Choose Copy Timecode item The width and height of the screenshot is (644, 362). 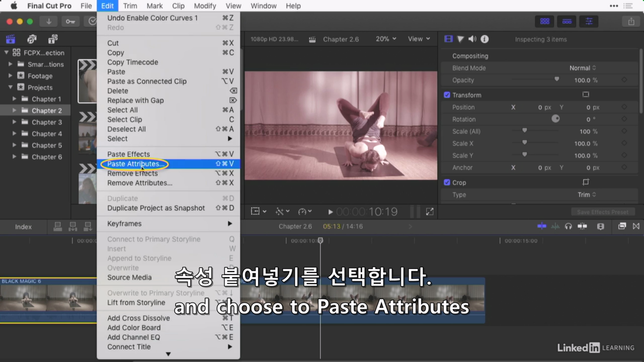click(168, 62)
